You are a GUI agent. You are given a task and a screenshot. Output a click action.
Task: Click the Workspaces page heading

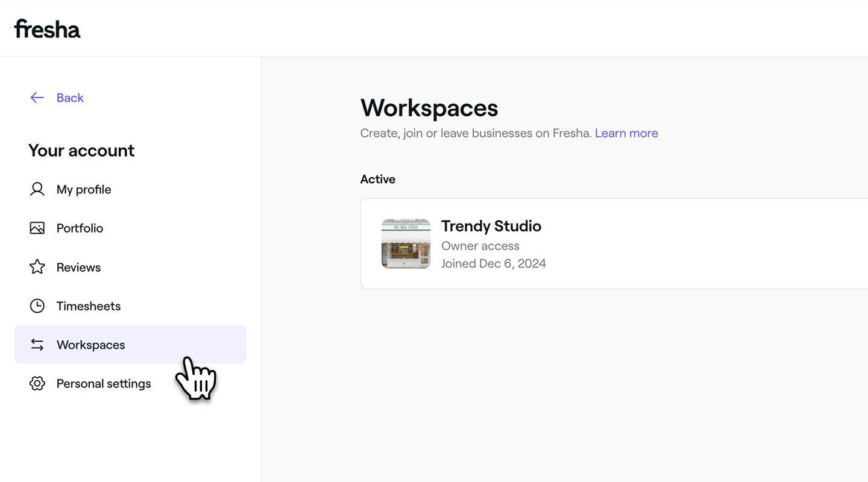point(429,108)
